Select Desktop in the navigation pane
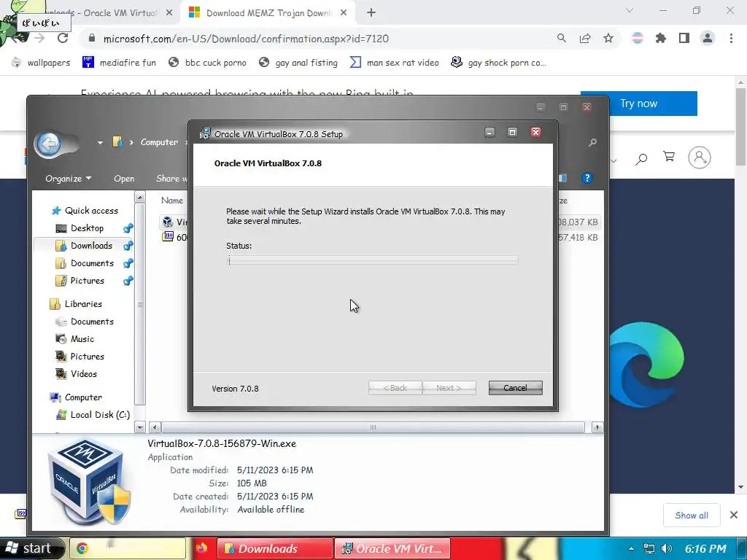747x560 pixels. pos(80,228)
